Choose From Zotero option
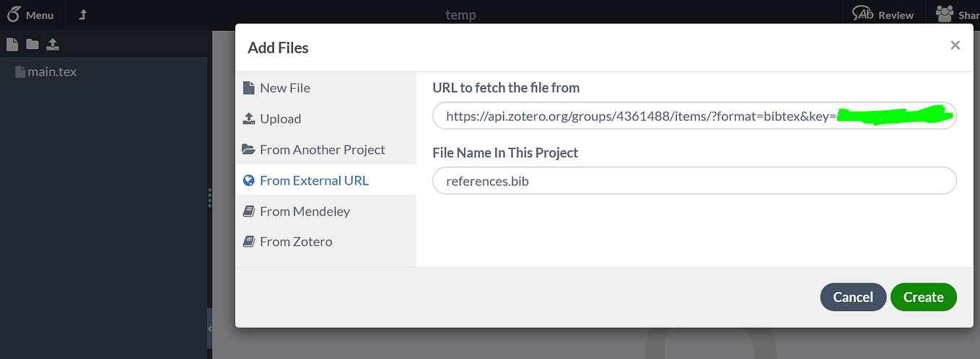This screenshot has height=359, width=980. click(296, 241)
